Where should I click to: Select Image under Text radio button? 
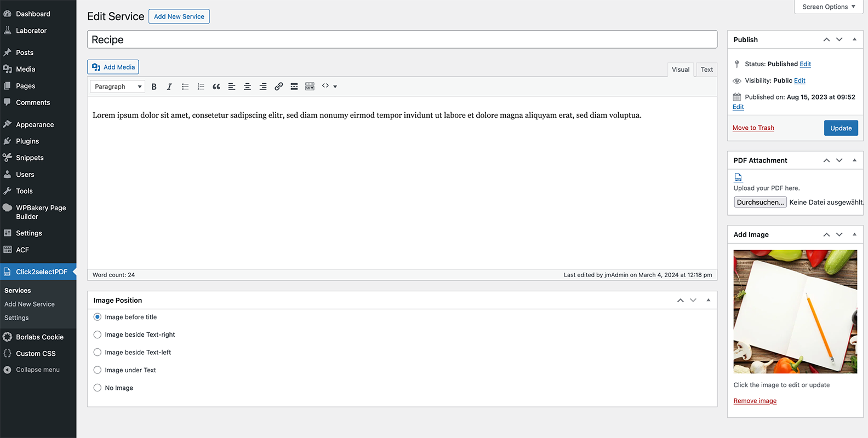point(98,370)
